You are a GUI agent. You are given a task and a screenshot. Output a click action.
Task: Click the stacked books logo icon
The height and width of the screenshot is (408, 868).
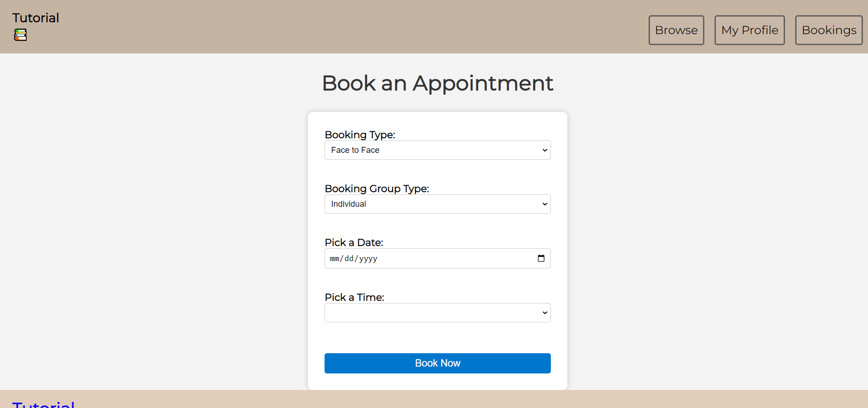(x=20, y=35)
